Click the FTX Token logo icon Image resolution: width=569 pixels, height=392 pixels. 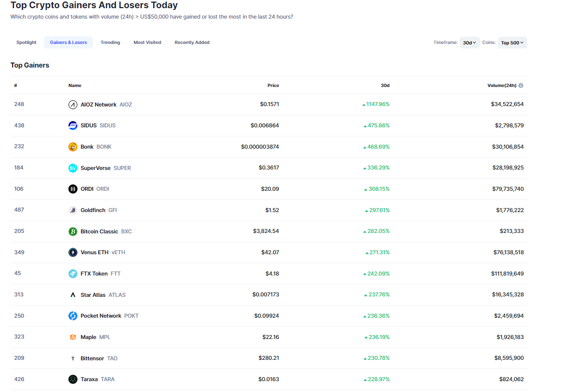click(73, 274)
